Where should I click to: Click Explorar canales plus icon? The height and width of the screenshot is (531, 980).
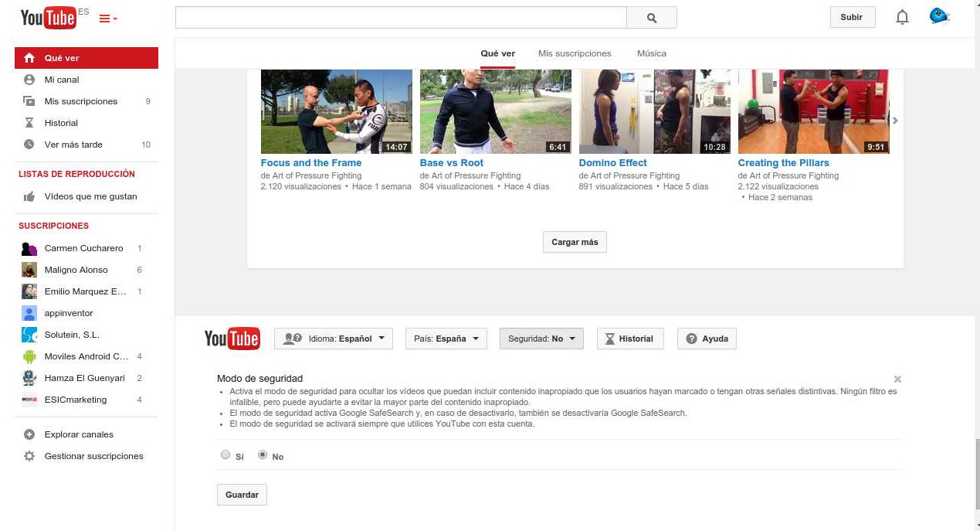[29, 434]
